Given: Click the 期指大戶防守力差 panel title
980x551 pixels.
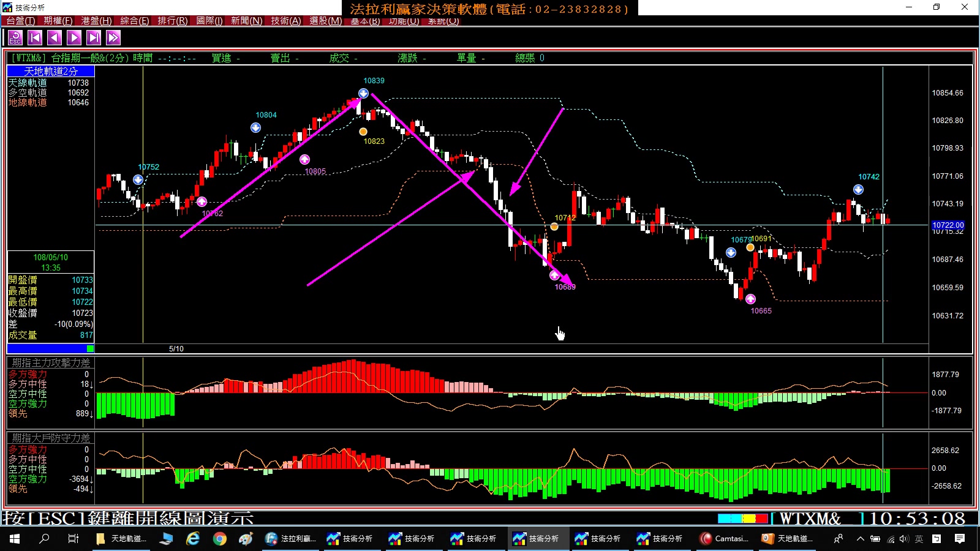Looking at the screenshot, I should [51, 438].
